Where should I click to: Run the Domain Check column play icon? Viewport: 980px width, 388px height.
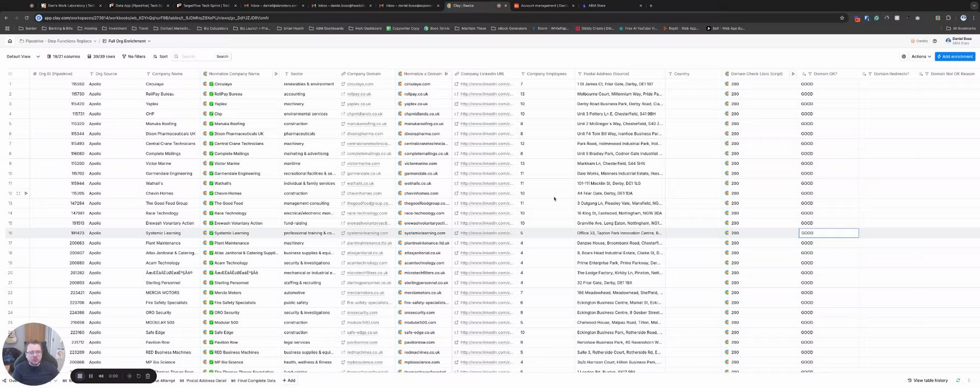793,74
